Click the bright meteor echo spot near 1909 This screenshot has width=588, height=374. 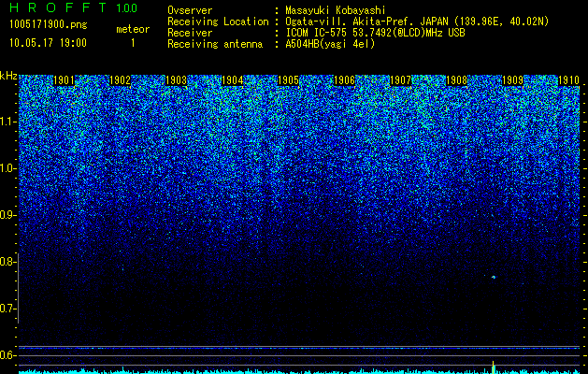494,277
